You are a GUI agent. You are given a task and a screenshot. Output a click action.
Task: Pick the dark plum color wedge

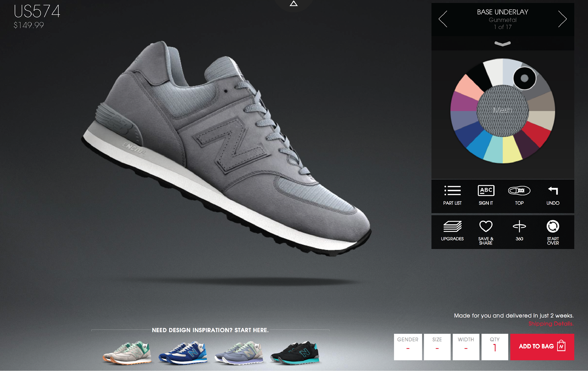point(526,144)
